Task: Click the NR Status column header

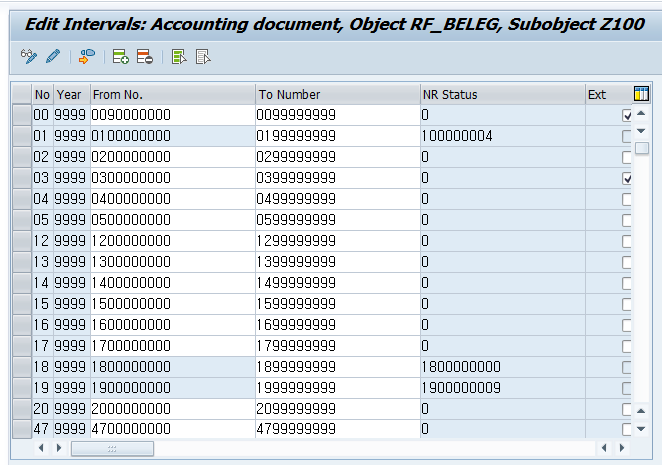Action: click(503, 94)
